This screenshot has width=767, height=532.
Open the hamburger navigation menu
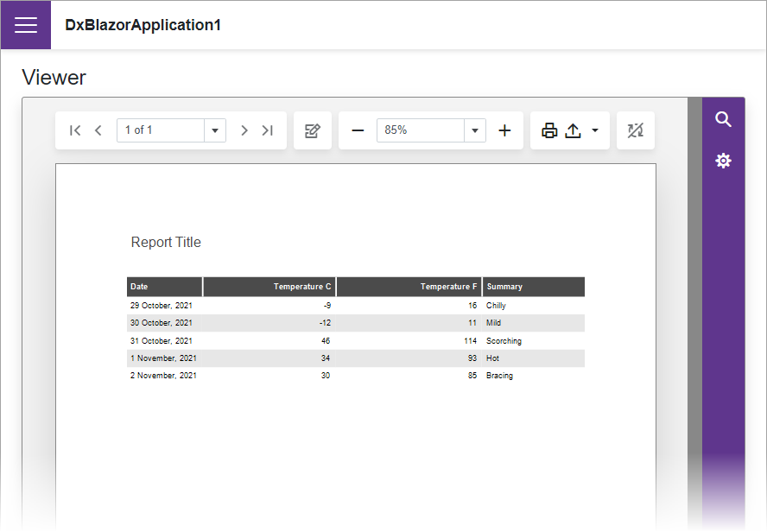[x=26, y=25]
